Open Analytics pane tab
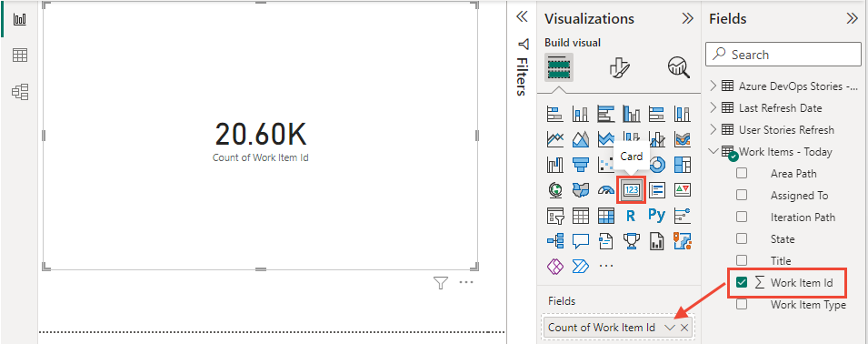This screenshot has height=344, width=868. (679, 67)
